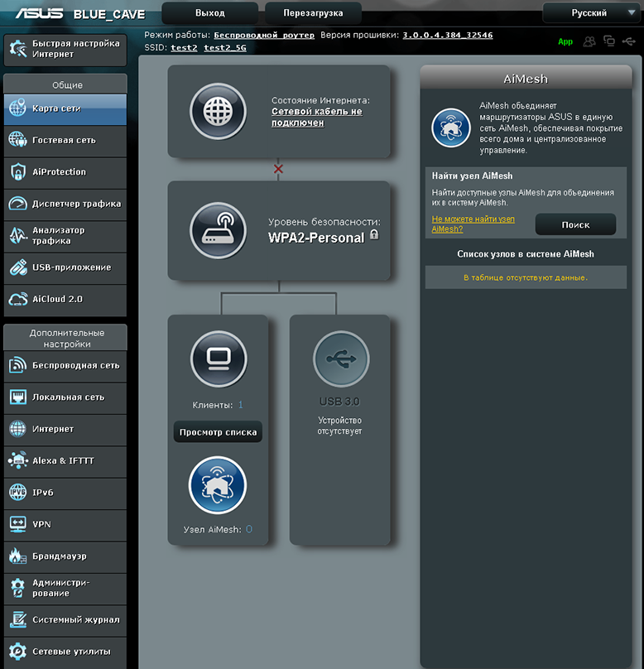This screenshot has width=644, height=669.
Task: Open Системный журнал
Action: 65,620
